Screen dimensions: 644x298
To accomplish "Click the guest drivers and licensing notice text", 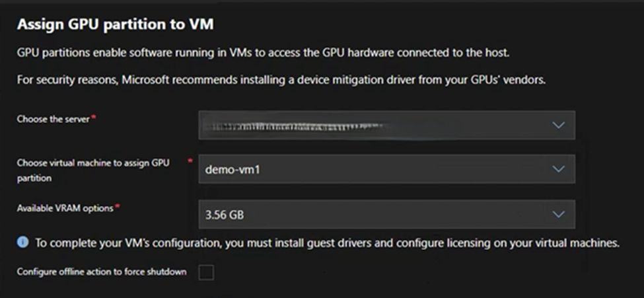I will coord(327,243).
